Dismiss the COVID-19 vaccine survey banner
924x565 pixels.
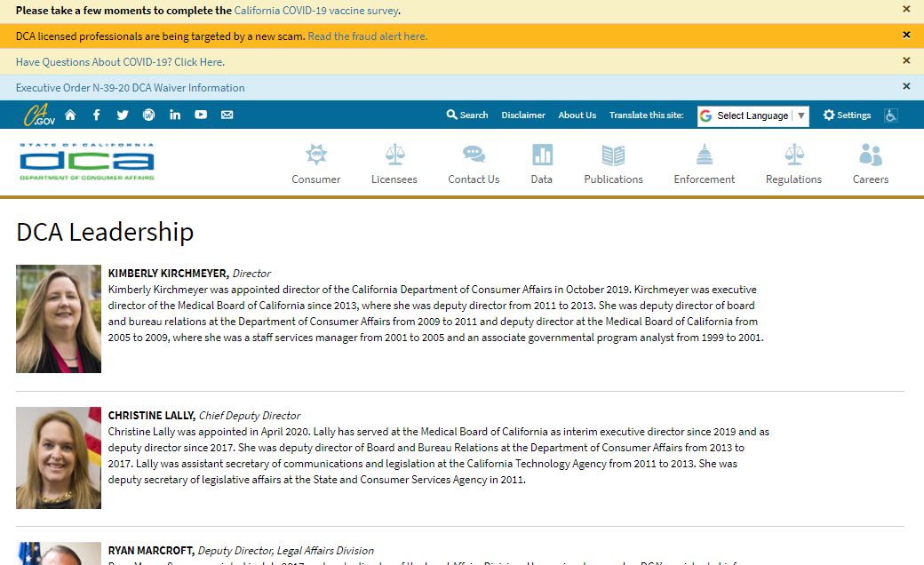point(906,10)
